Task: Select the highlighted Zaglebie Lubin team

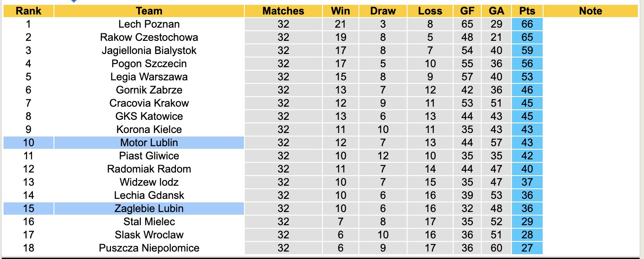Action: [x=149, y=209]
